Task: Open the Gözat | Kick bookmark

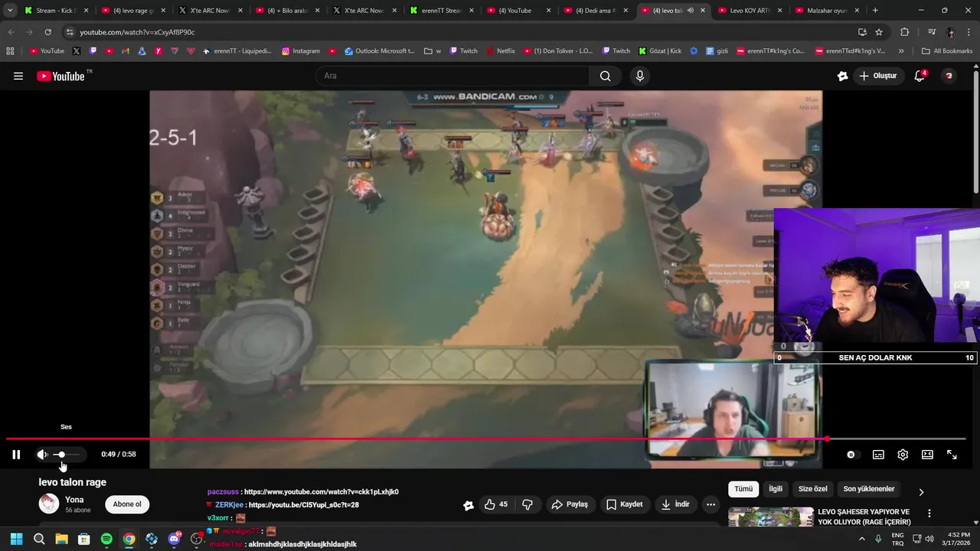Action: tap(658, 51)
